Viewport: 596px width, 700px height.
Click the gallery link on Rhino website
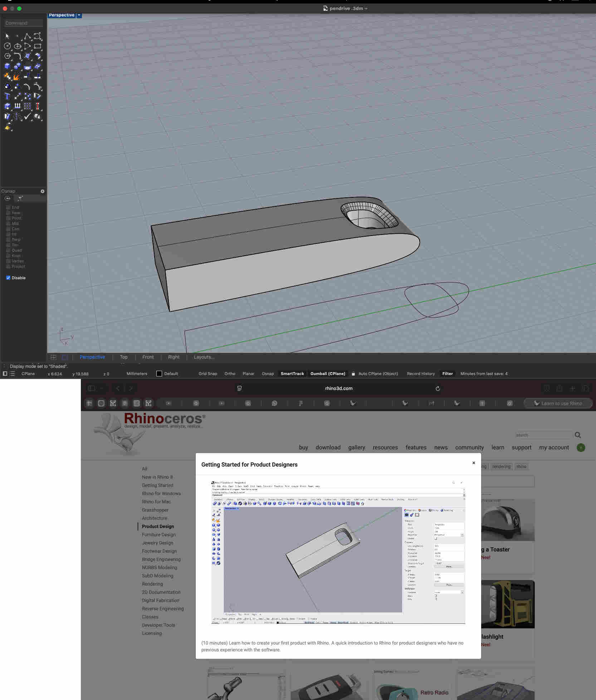(x=356, y=447)
